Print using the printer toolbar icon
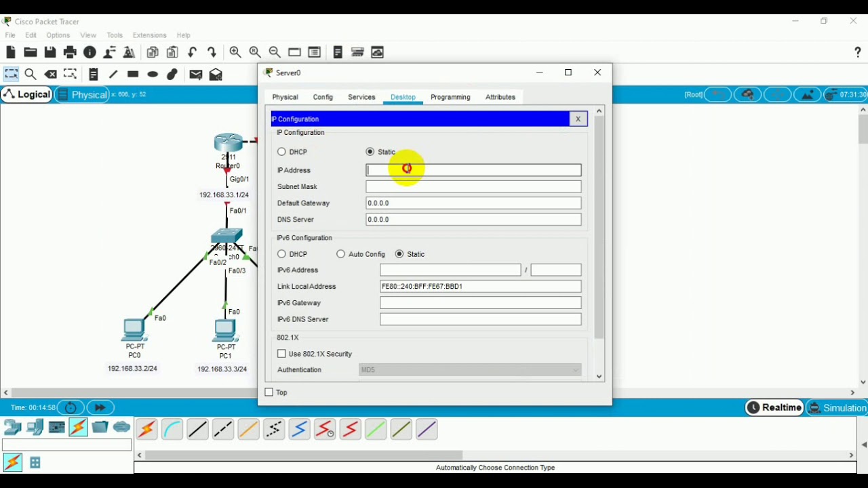This screenshot has width=868, height=488. point(70,52)
